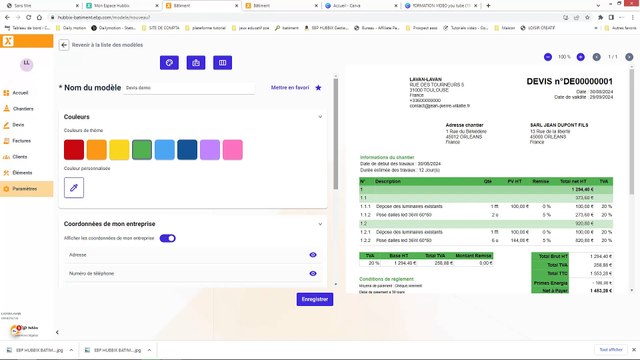Viewport: 640px width, 360px height.
Task: Select the orange theme color
Action: tap(97, 150)
